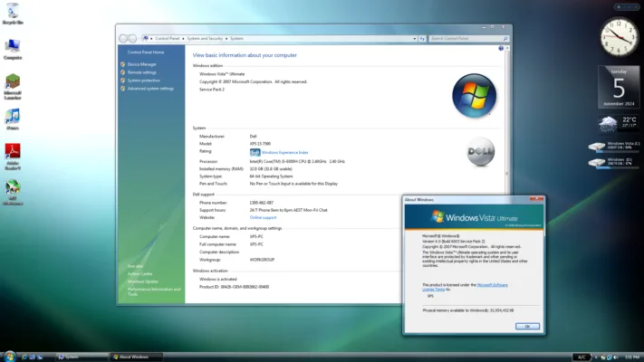Image resolution: width=644 pixels, height=362 pixels.
Task: Click the sidebar gadget add control at top
Action: pyautogui.click(x=619, y=7)
